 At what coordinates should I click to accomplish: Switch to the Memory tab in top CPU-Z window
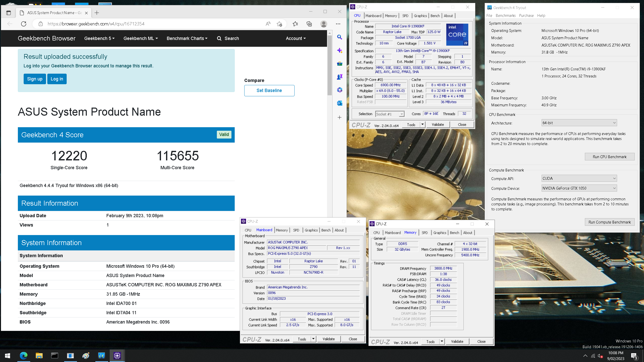(391, 16)
